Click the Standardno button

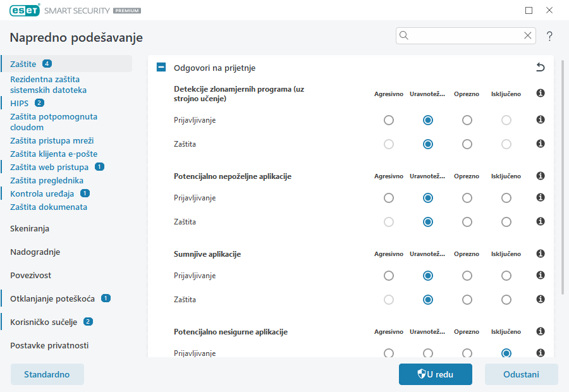pos(47,374)
